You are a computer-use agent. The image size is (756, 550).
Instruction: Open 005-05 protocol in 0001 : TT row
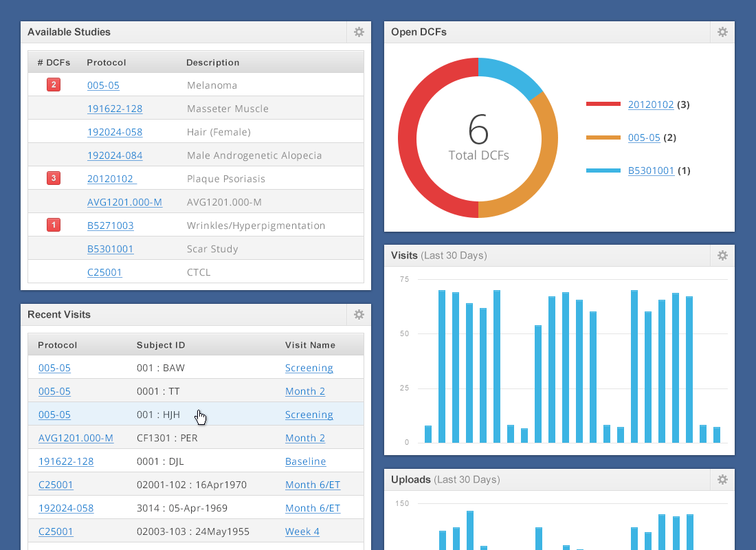[54, 391]
